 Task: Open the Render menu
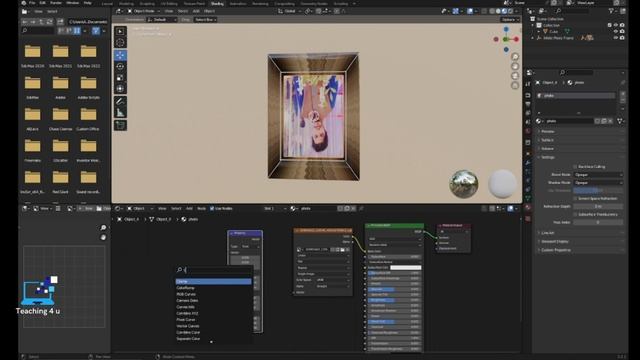tap(56, 3)
